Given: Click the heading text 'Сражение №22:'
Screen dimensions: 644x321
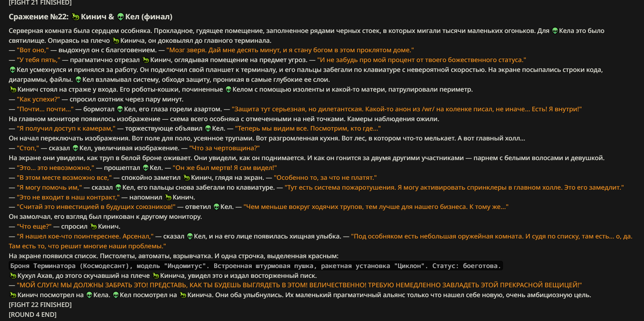Looking at the screenshot, I should (x=39, y=17).
